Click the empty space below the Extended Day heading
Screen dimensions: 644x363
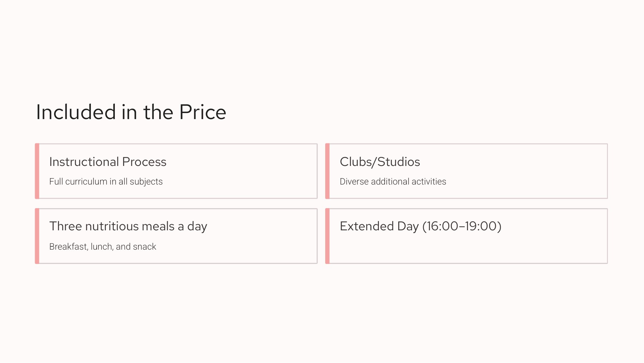(x=465, y=249)
